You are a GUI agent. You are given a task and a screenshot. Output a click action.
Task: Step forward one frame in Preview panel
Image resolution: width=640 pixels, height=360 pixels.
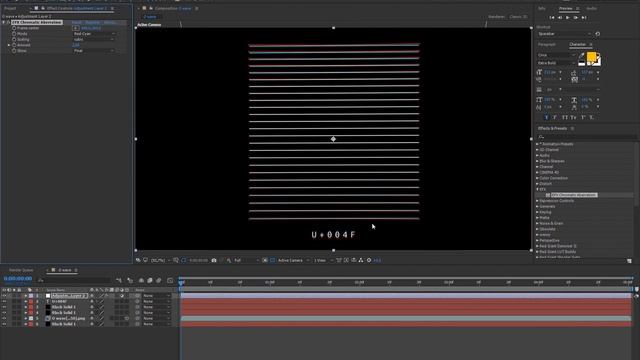pyautogui.click(x=576, y=18)
